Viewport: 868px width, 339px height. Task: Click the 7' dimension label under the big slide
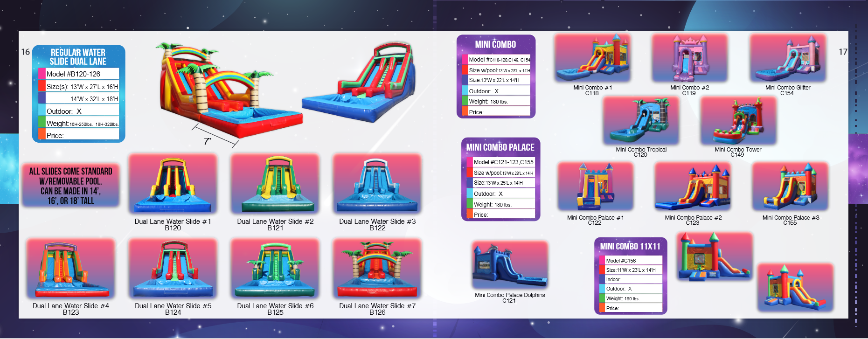point(208,141)
